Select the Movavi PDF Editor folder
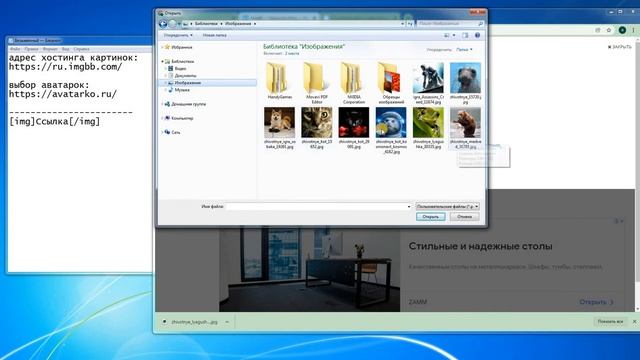 pos(317,83)
